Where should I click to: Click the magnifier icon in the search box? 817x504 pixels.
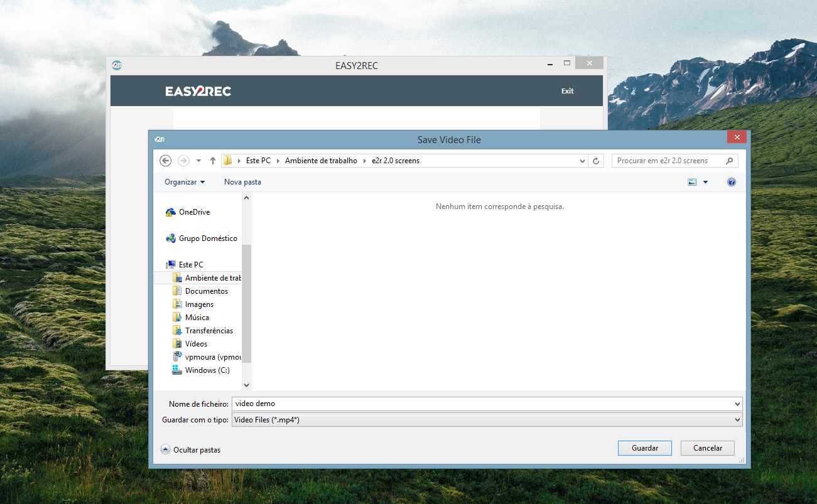coord(729,161)
